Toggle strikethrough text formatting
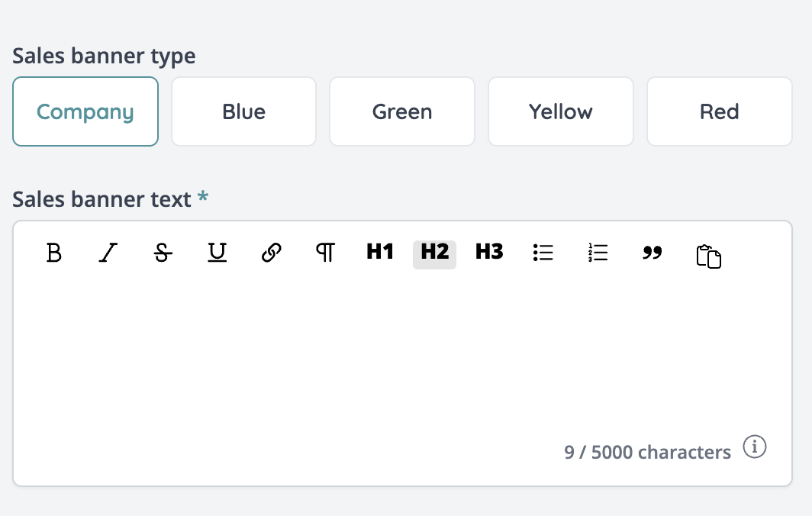 click(x=163, y=253)
